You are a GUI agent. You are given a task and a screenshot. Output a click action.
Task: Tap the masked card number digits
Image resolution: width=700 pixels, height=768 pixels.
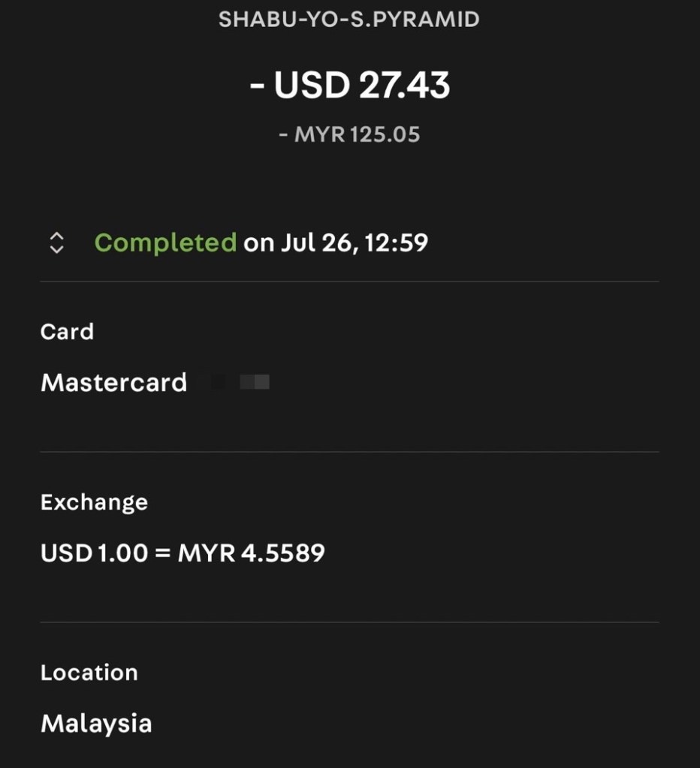click(240, 383)
